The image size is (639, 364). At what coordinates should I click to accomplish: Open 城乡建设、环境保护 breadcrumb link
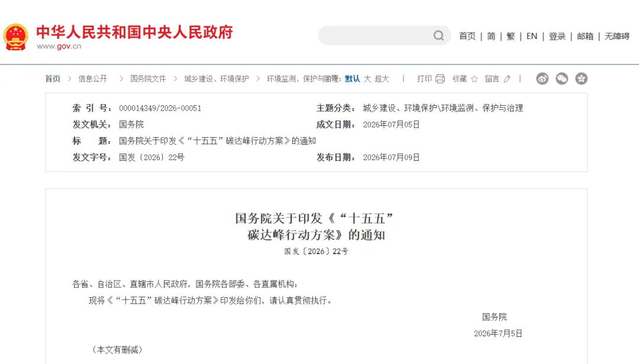click(x=217, y=79)
